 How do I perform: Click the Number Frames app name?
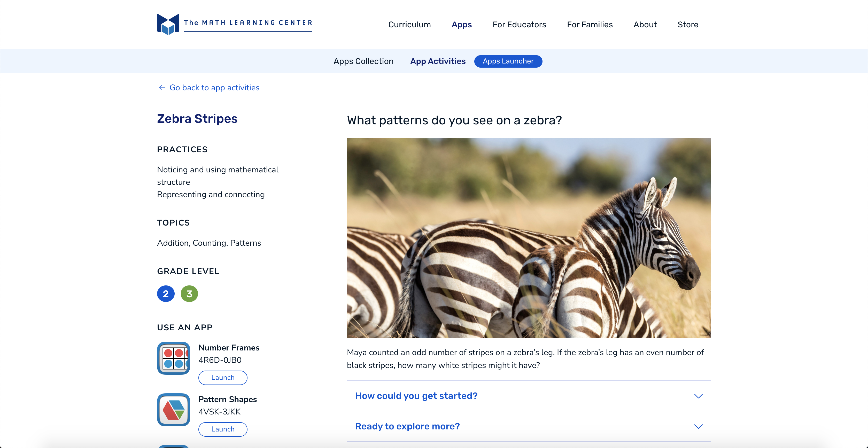click(x=229, y=348)
